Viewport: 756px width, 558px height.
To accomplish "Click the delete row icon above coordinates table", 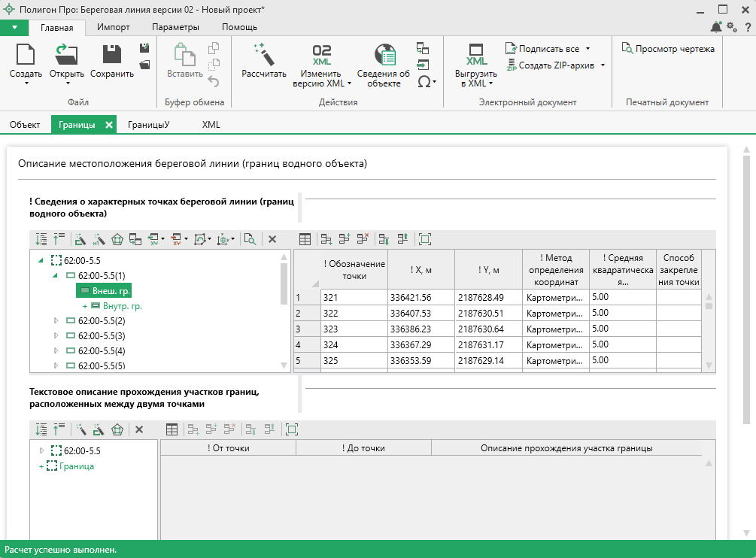I will point(363,239).
